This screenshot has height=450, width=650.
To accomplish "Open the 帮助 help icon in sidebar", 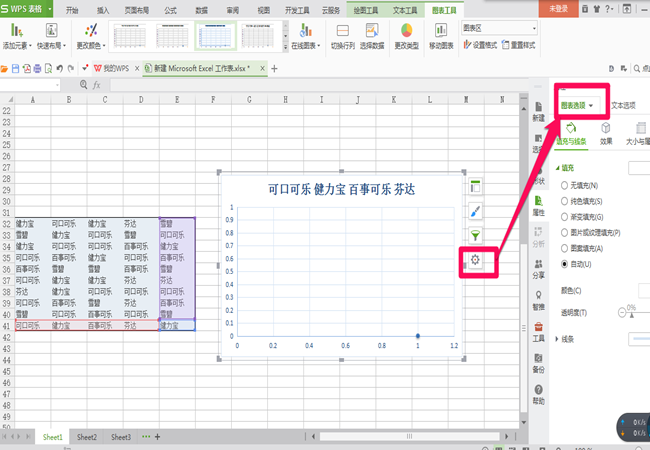I will [538, 394].
